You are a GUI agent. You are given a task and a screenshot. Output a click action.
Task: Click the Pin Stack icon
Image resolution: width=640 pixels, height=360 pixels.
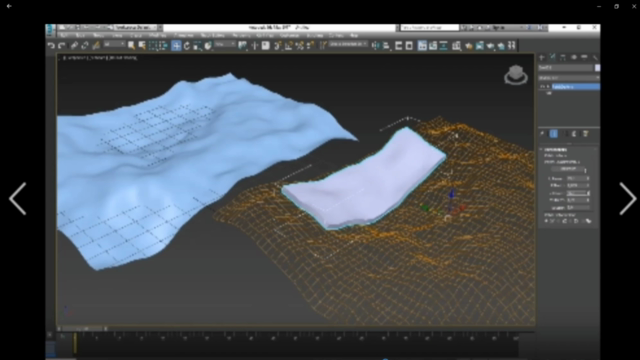tap(542, 133)
